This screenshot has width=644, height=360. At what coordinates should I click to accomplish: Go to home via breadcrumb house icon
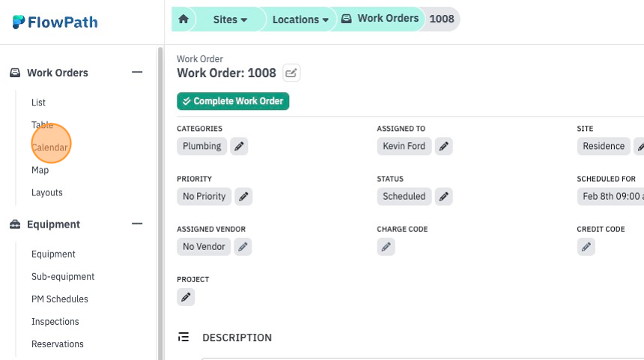(183, 19)
